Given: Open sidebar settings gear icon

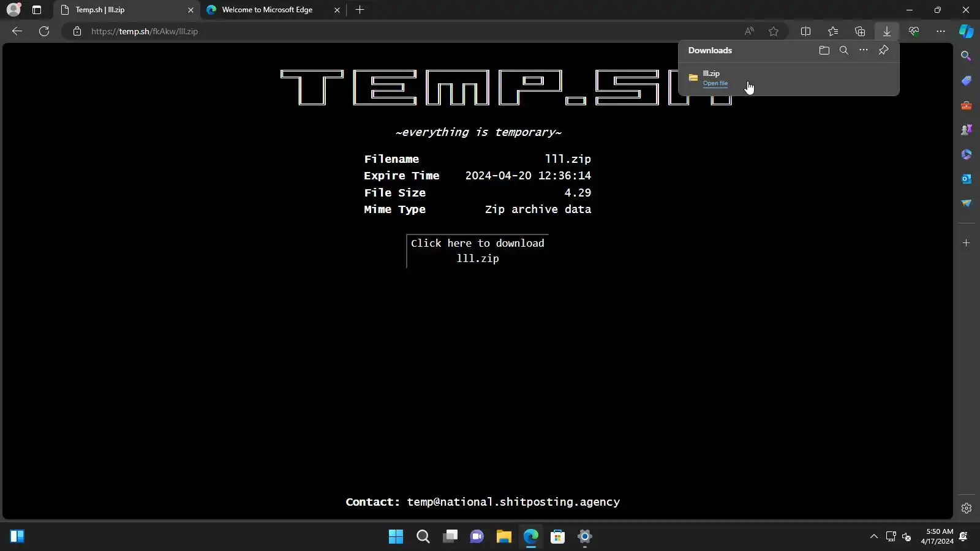Looking at the screenshot, I should pos(967,508).
